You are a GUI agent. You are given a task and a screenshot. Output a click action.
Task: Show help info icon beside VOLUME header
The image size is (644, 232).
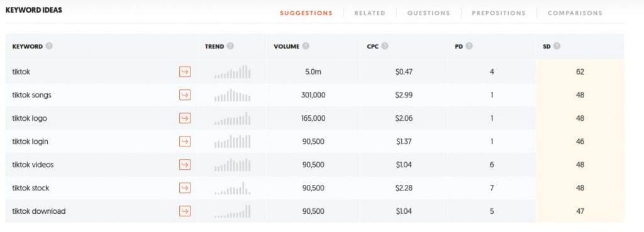pyautogui.click(x=306, y=46)
